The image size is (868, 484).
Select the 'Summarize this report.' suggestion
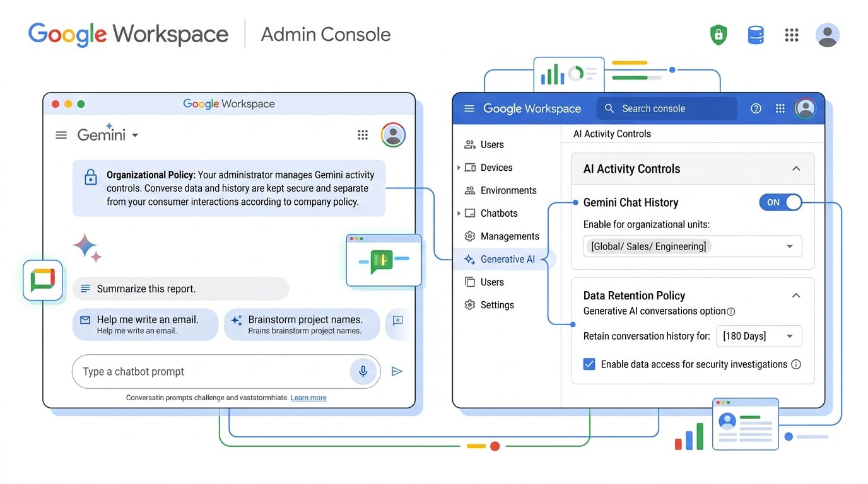180,289
